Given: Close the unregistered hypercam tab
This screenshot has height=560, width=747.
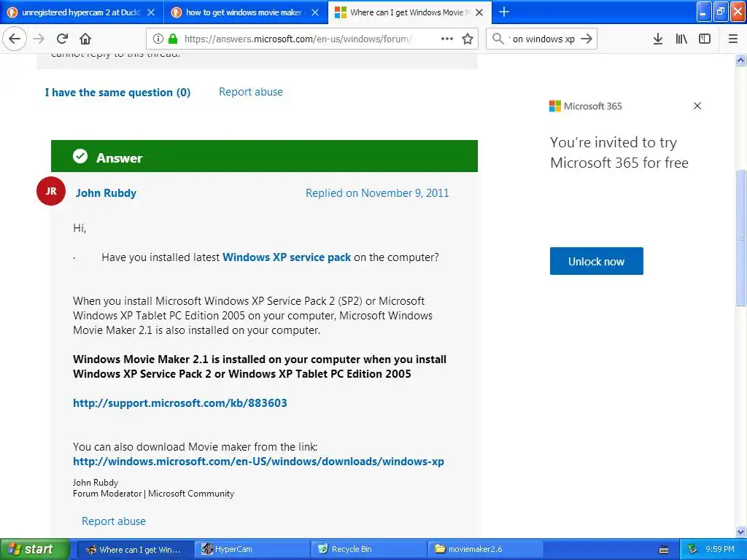Looking at the screenshot, I should pos(151,12).
